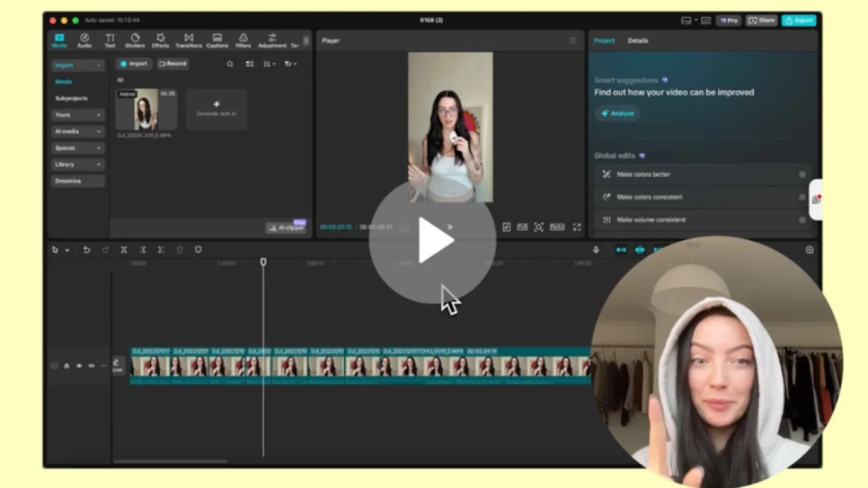Screen dimensions: 868x488
Task: Open the Captions tab icon
Action: coord(217,40)
